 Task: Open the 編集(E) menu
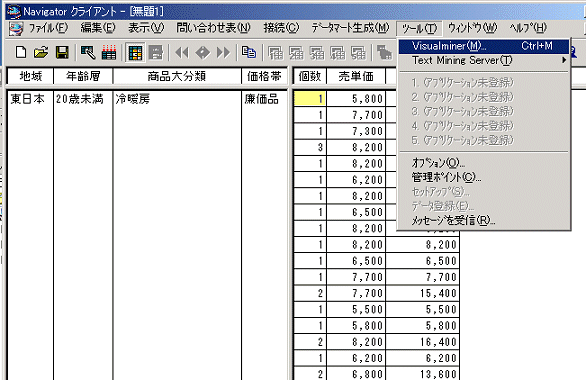coord(98,28)
